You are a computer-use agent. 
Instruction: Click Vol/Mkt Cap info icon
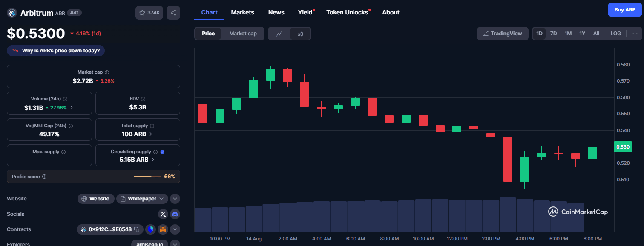(71, 126)
